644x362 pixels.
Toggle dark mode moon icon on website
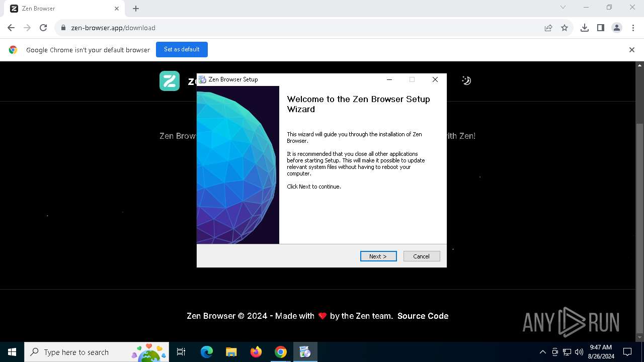click(466, 80)
